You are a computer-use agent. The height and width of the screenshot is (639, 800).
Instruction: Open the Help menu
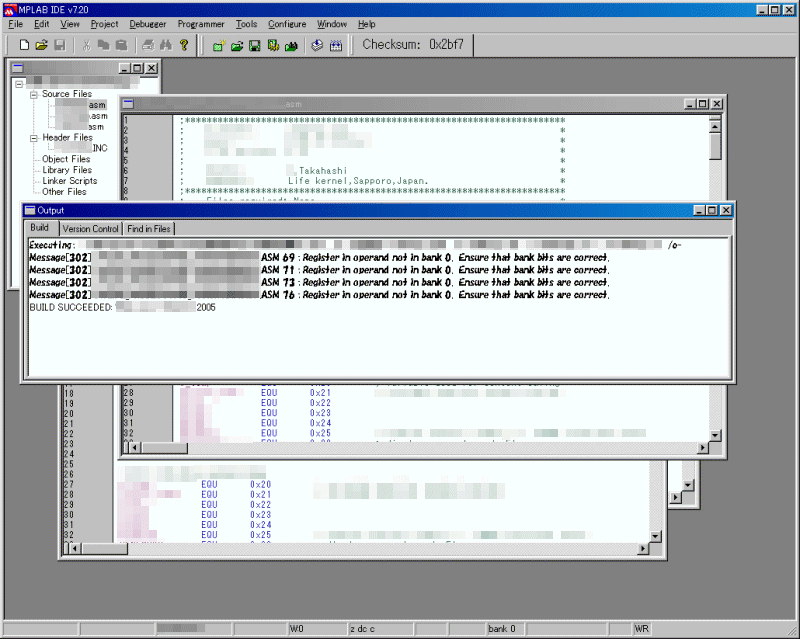point(366,24)
